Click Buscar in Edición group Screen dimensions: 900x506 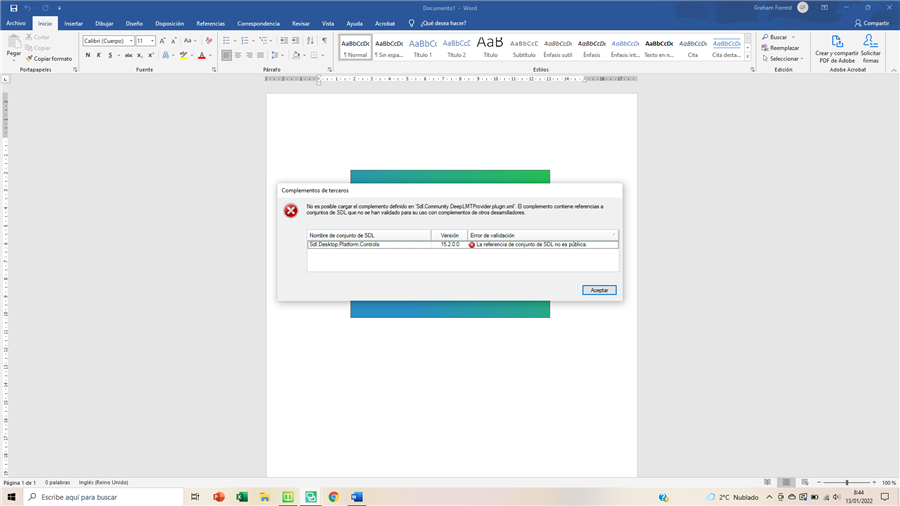[775, 37]
